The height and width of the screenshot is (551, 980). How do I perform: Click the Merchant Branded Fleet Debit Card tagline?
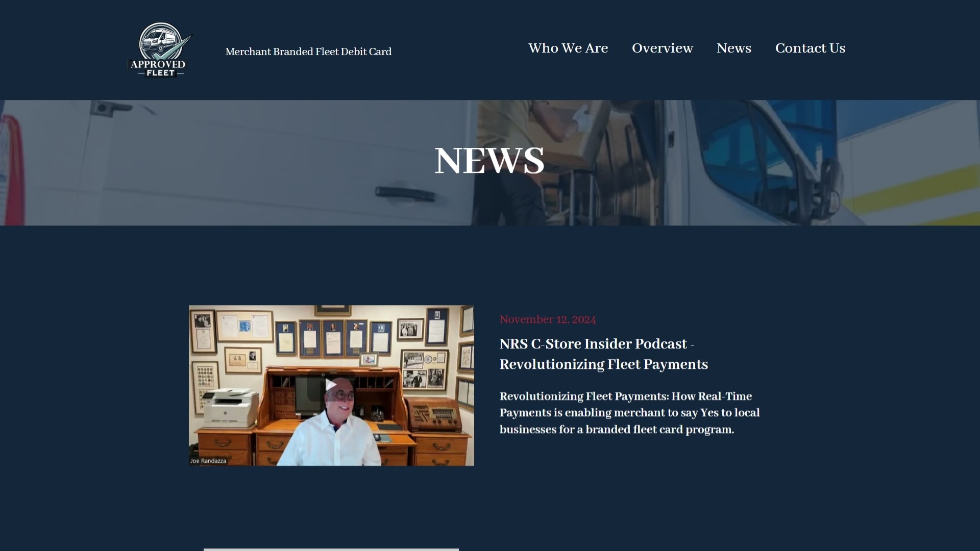[308, 52]
